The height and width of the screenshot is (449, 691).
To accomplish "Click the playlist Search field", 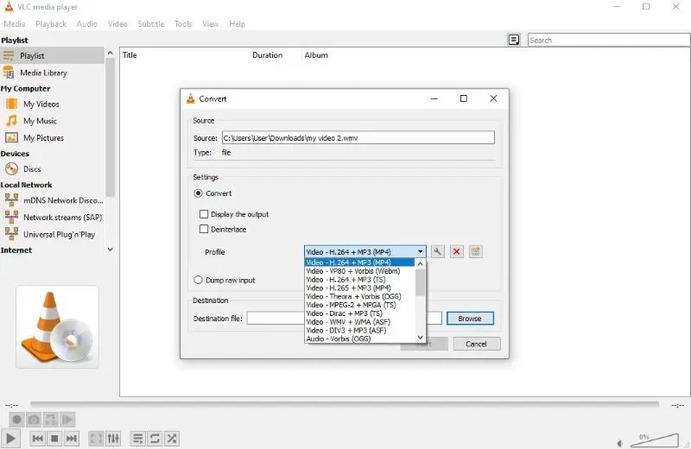I will (x=609, y=40).
